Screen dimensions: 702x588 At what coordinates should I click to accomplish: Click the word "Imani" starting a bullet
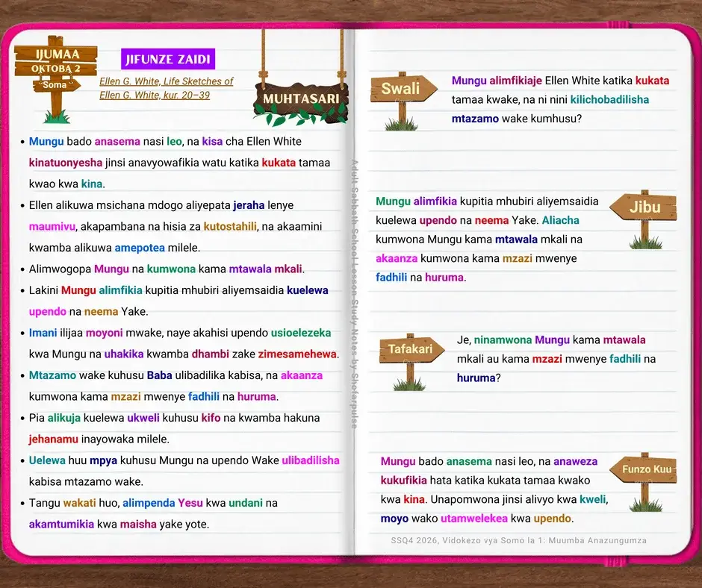point(43,333)
